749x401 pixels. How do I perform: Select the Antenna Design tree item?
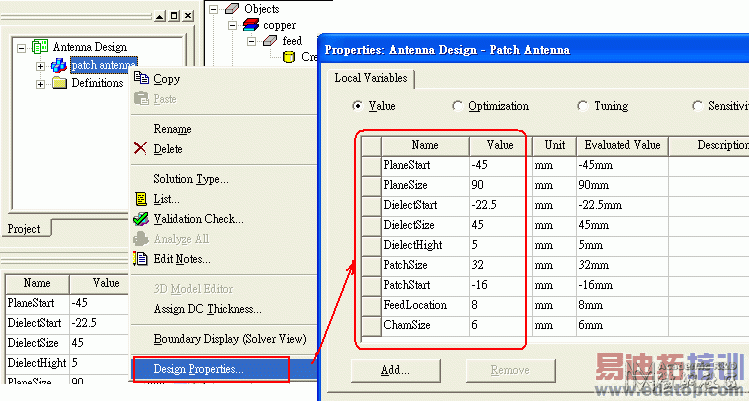pos(90,47)
